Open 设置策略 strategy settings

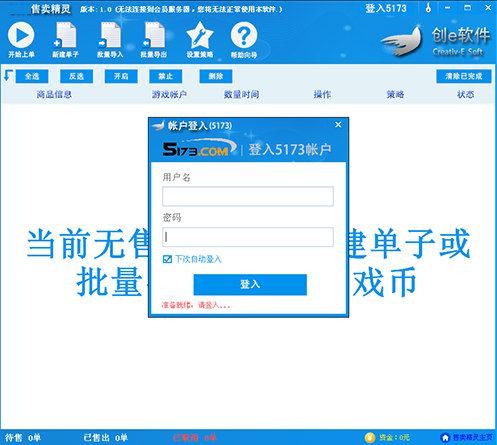[x=200, y=40]
